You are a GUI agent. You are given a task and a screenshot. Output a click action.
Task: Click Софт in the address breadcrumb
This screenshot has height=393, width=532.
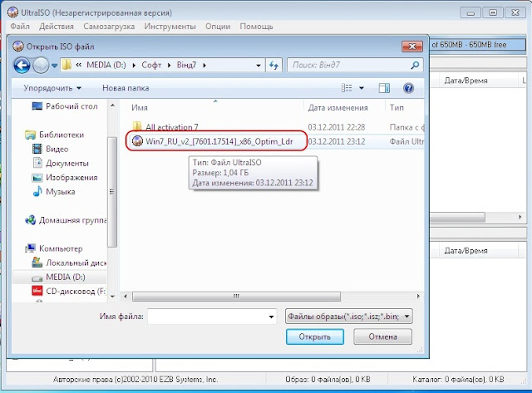pos(151,65)
